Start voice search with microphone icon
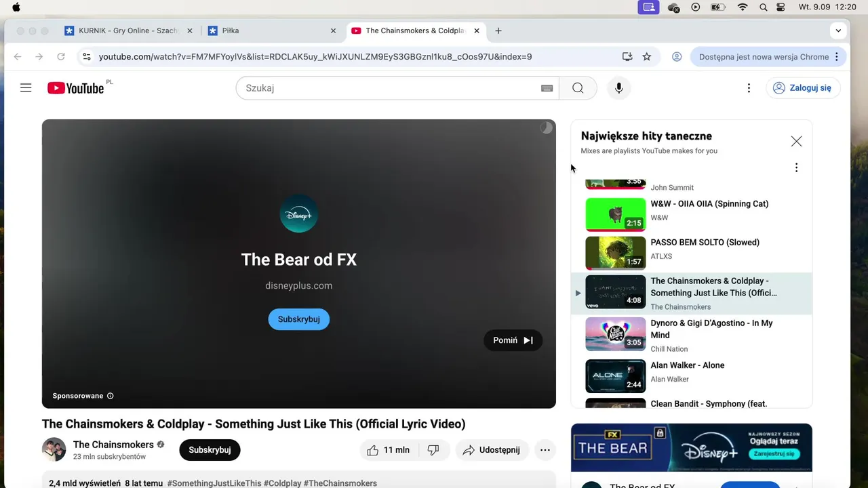This screenshot has height=488, width=868. (618, 88)
